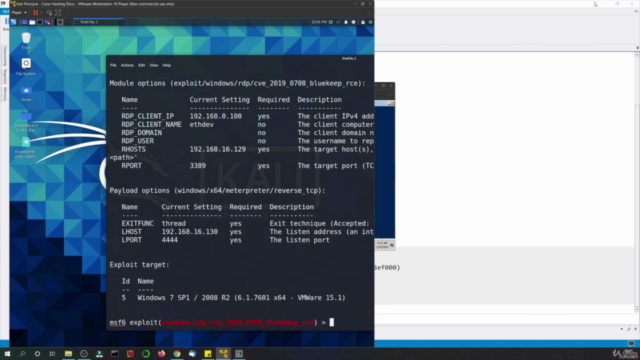The image size is (640, 360).
Task: Click the 'Payload options' heading line
Action: pyautogui.click(x=217, y=191)
